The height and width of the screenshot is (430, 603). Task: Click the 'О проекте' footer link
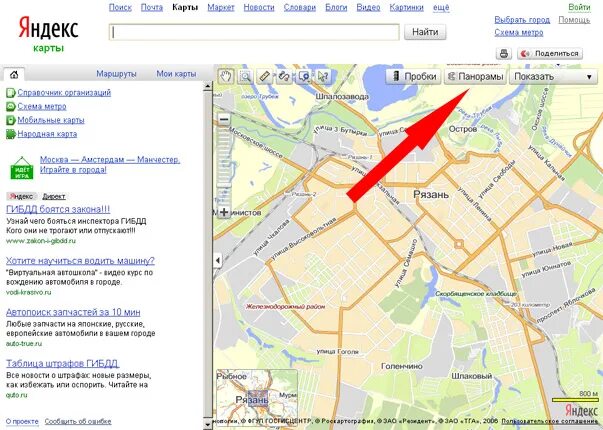tap(22, 422)
